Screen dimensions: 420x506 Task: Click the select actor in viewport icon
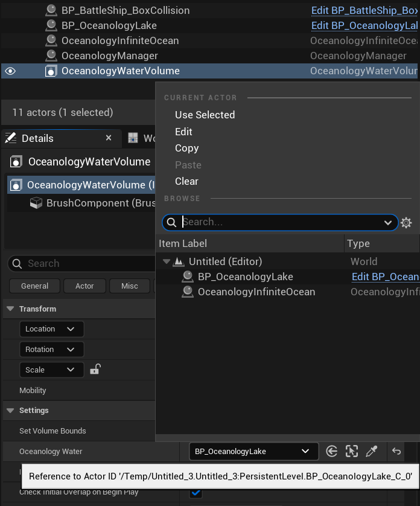coord(352,451)
